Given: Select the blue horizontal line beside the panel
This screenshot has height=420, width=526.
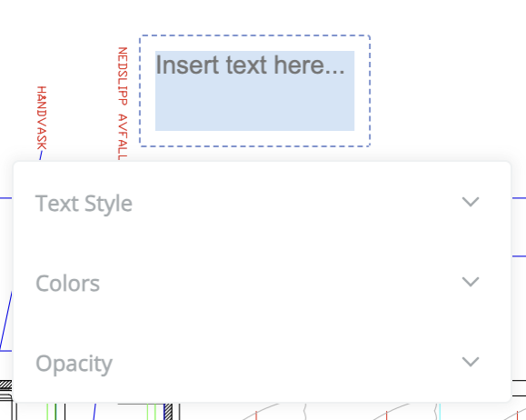Looking at the screenshot, I should 519,198.
